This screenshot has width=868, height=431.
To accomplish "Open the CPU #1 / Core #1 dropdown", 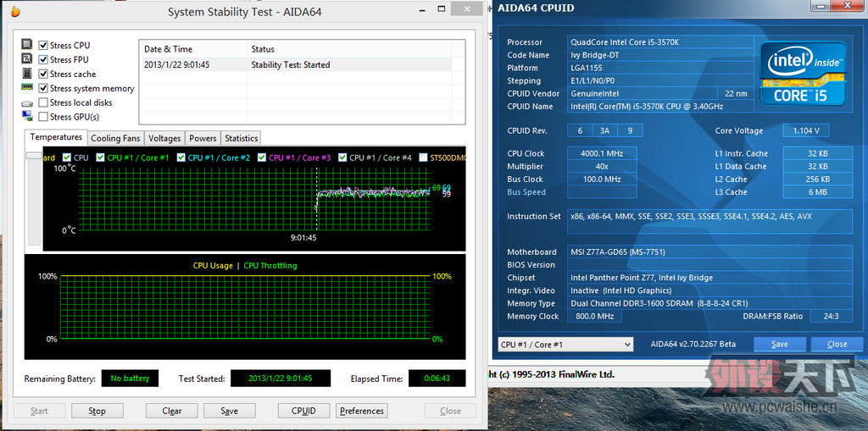I will [565, 344].
